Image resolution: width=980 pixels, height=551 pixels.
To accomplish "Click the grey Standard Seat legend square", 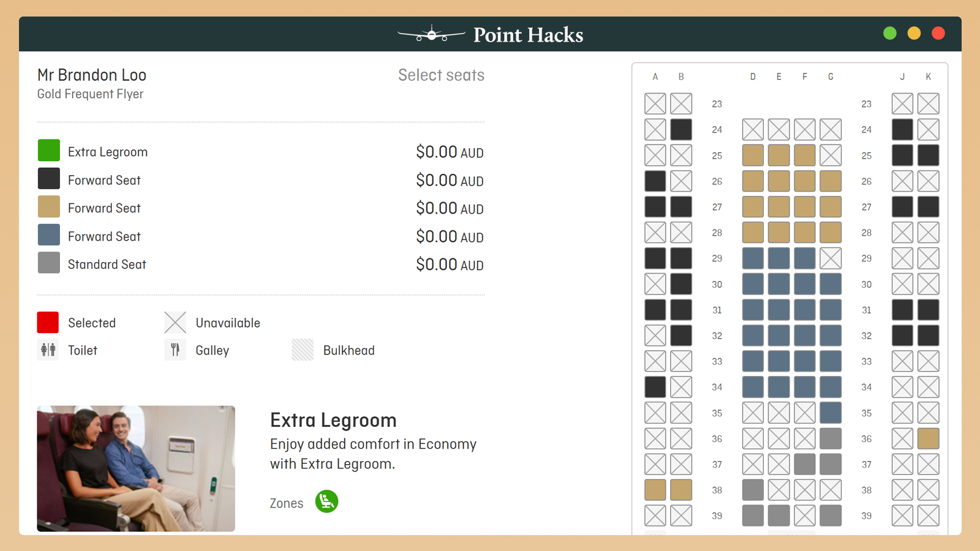I will 49,263.
